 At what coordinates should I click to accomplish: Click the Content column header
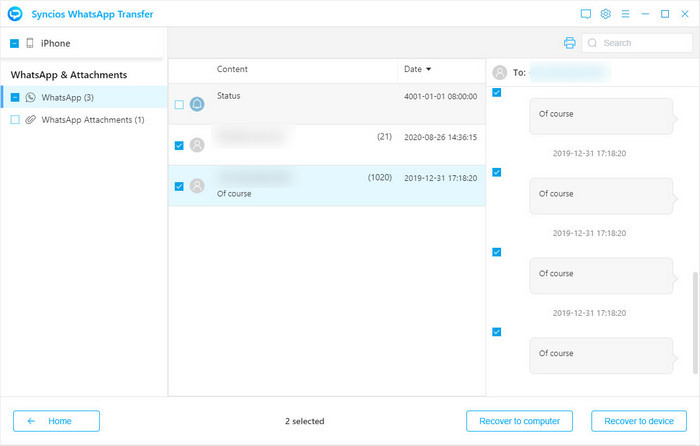(232, 69)
